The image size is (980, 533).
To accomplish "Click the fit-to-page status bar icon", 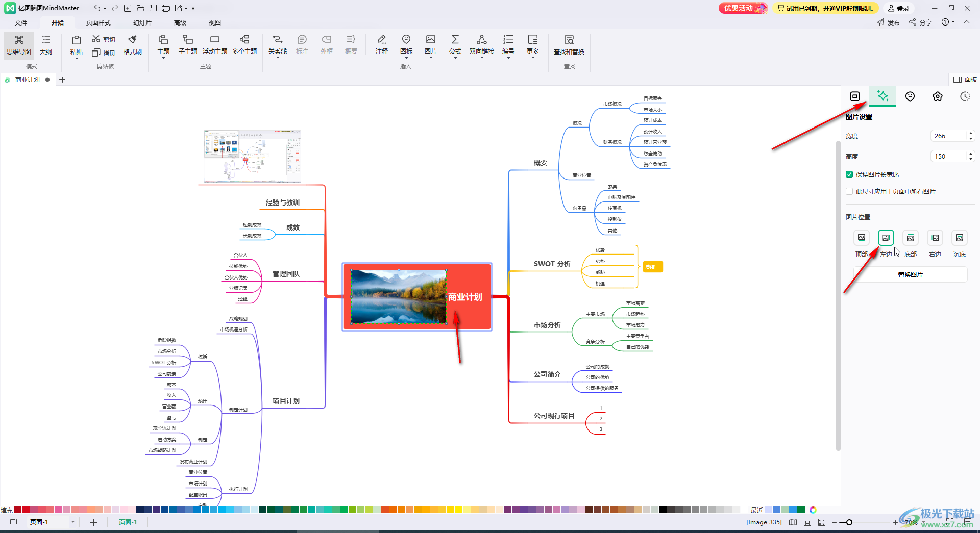I will tap(807, 522).
